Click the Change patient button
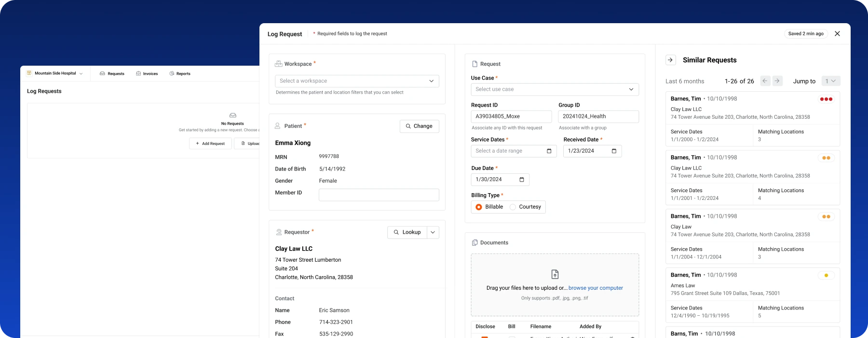The height and width of the screenshot is (338, 868). (419, 126)
